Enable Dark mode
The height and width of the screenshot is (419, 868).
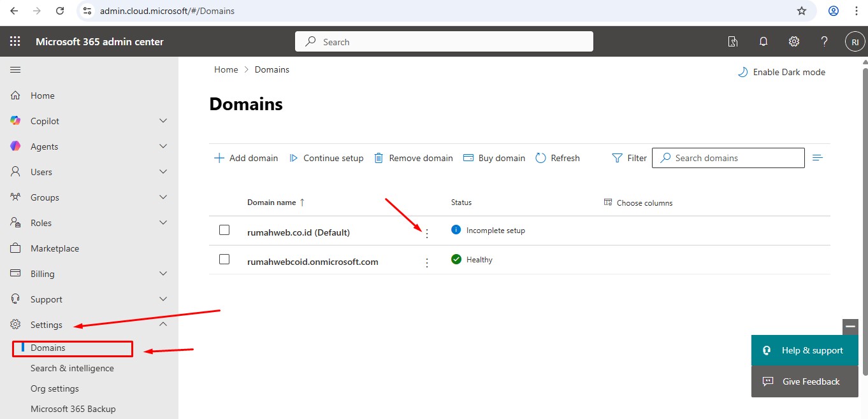click(781, 72)
